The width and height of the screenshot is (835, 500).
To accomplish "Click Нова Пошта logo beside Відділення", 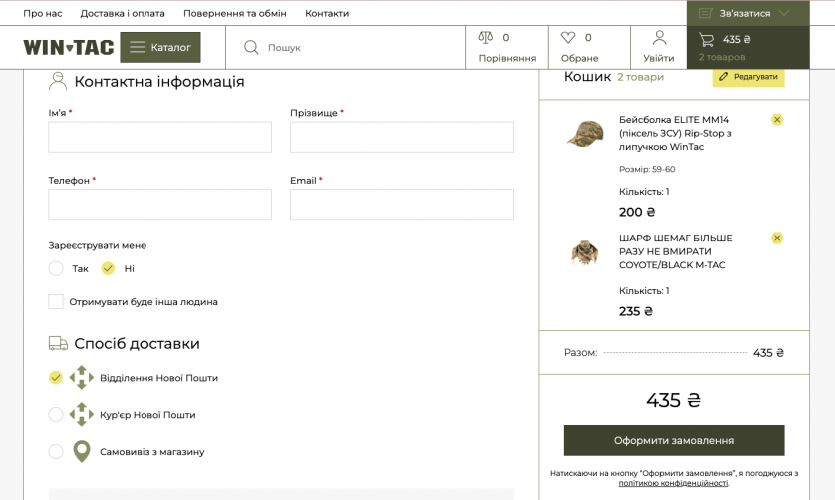I will coord(81,378).
